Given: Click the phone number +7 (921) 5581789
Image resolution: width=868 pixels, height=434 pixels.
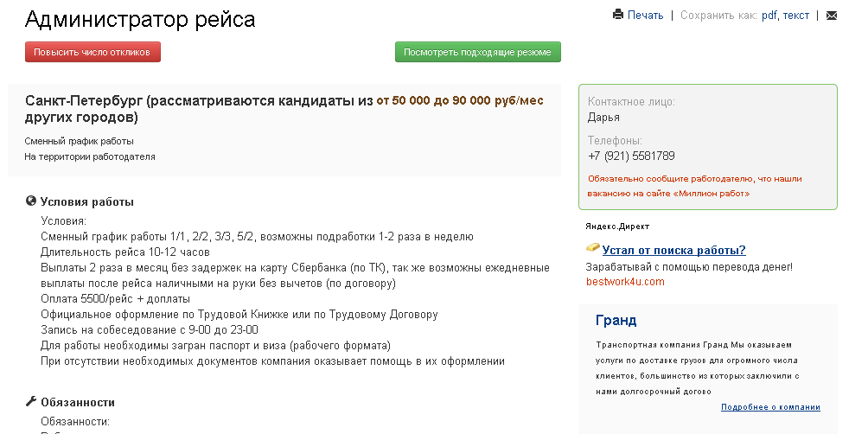Looking at the screenshot, I should [631, 156].
